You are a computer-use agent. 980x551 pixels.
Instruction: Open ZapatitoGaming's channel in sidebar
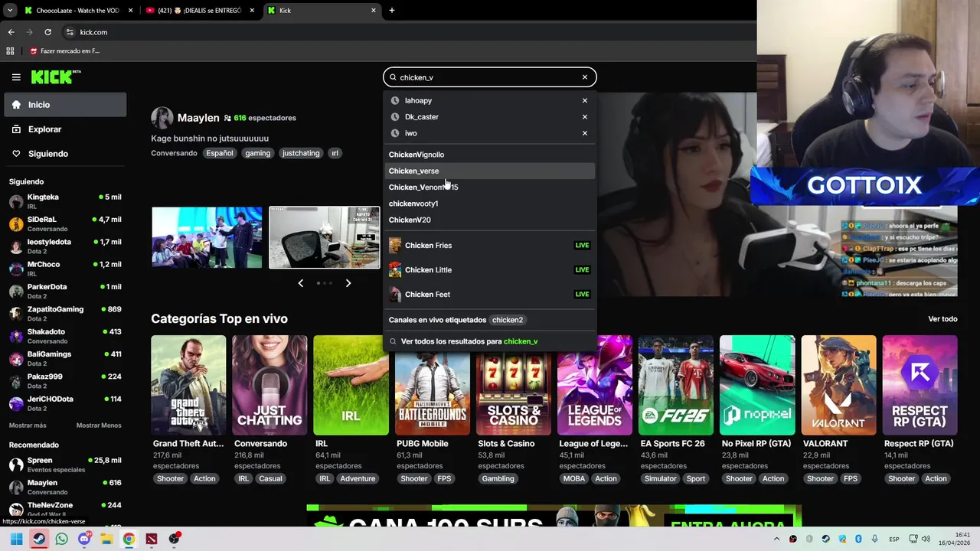coord(65,313)
